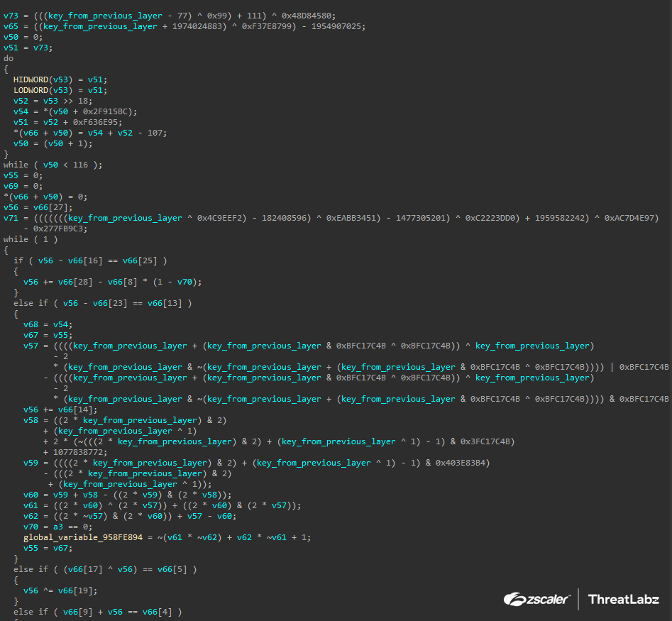Click the ThreatLabz watermark text

[623, 600]
